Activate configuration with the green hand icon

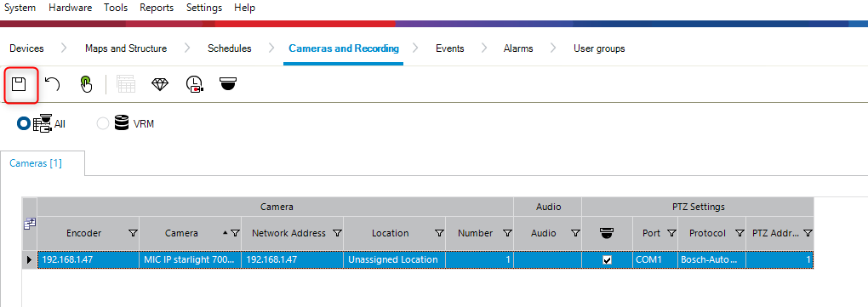(86, 85)
